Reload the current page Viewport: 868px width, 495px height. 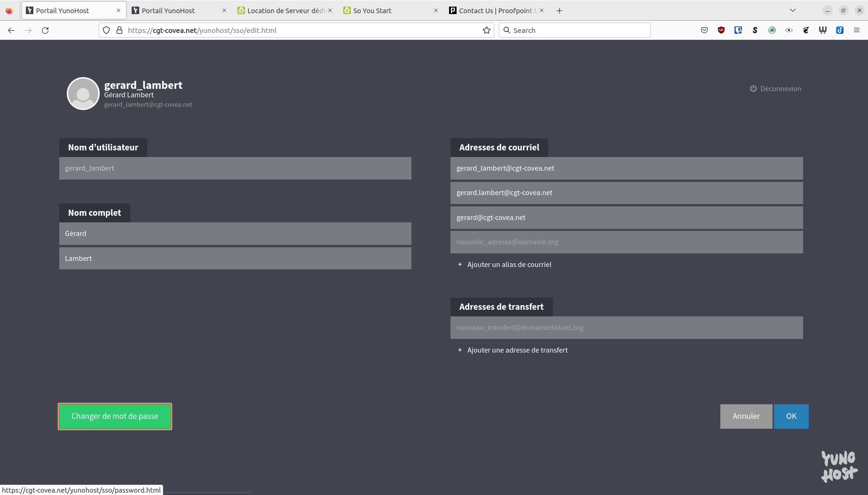[45, 30]
